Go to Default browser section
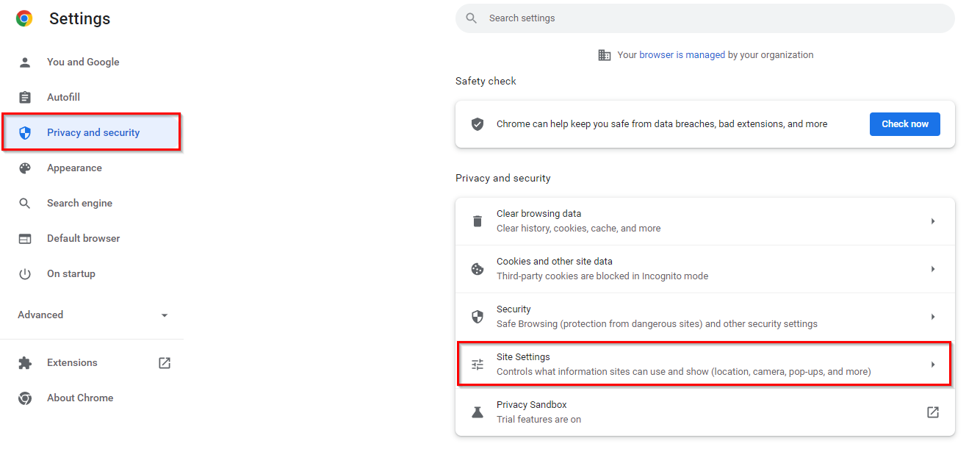The image size is (980, 452). pos(83,239)
